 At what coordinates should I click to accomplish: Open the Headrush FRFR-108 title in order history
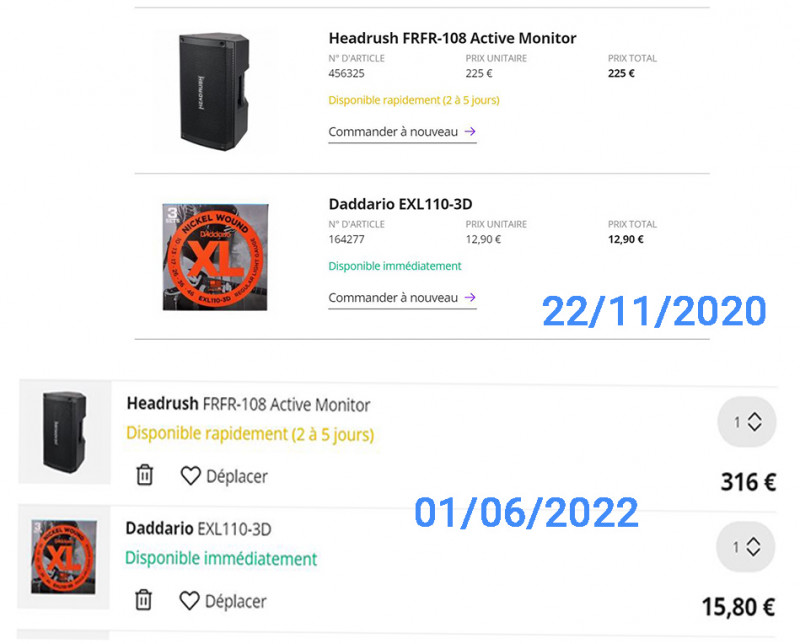[x=452, y=38]
